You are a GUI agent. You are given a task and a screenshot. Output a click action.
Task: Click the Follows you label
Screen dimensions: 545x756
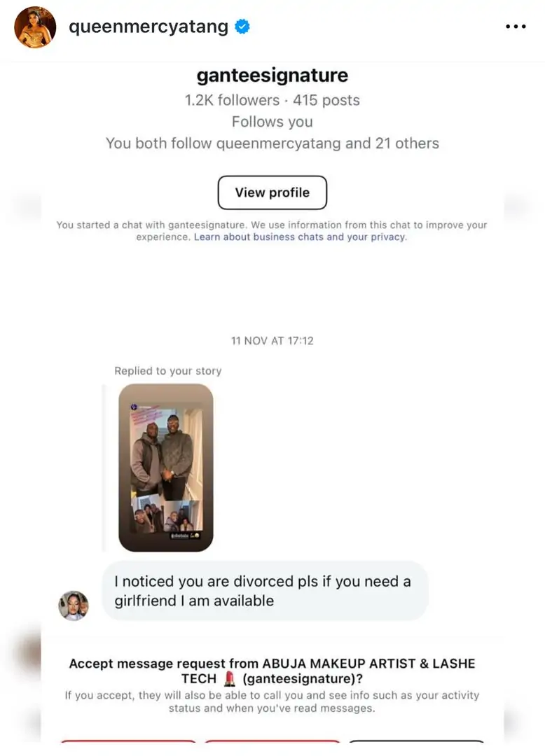click(272, 122)
